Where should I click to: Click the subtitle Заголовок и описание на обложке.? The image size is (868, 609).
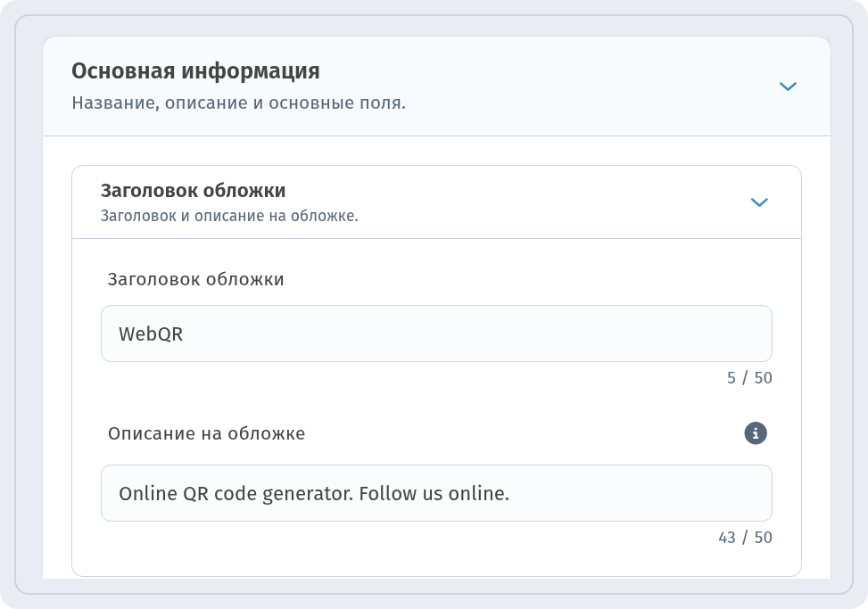coord(229,216)
